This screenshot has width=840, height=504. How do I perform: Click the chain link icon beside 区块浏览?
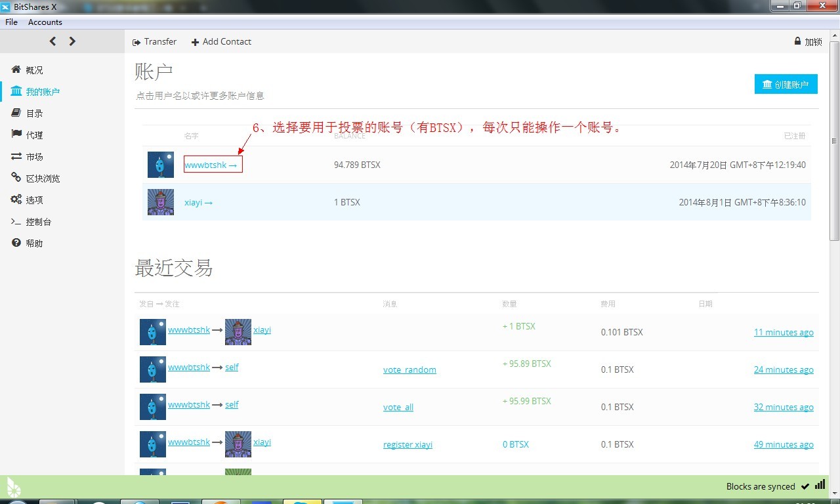[x=16, y=178]
